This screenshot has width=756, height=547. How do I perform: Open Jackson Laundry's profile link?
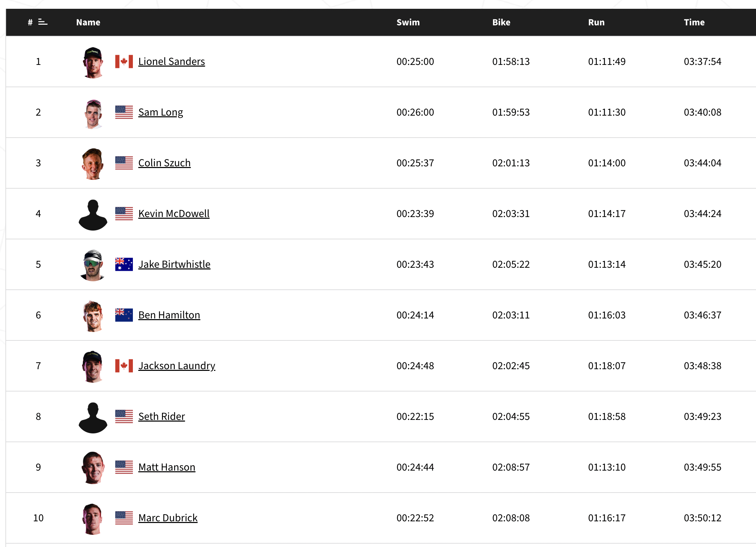177,366
